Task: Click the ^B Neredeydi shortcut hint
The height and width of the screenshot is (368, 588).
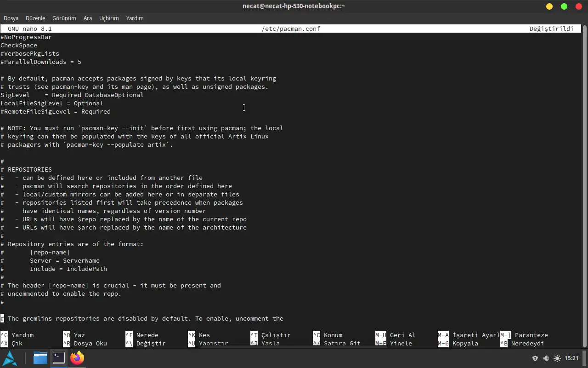Action: [x=522, y=344]
